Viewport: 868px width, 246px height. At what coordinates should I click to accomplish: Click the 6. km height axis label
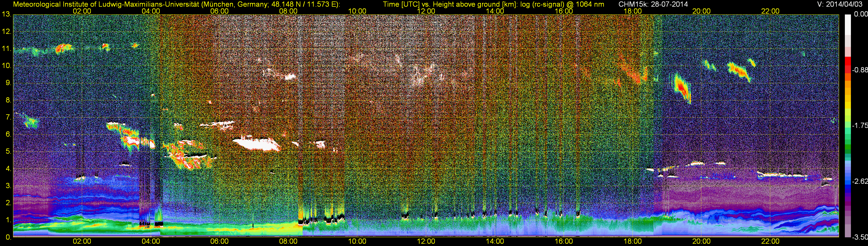(8, 135)
